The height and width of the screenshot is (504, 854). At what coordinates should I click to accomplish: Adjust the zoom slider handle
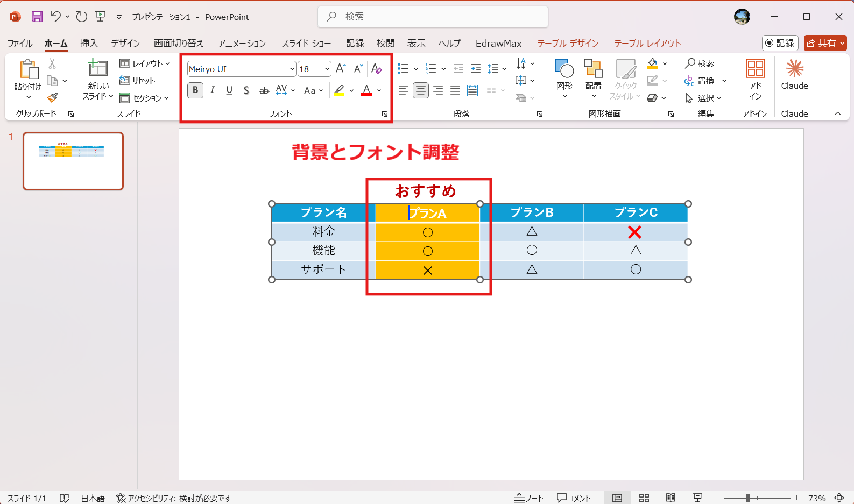click(748, 498)
